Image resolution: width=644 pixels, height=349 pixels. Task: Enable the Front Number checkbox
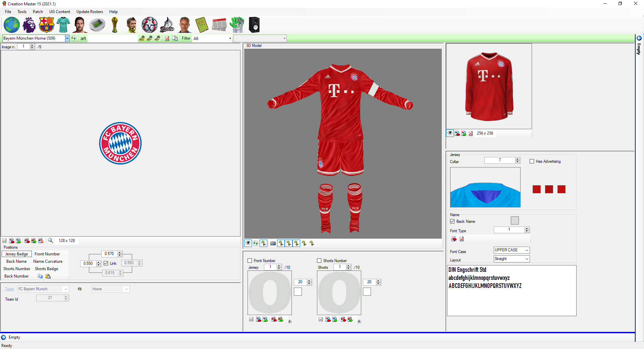click(x=250, y=261)
